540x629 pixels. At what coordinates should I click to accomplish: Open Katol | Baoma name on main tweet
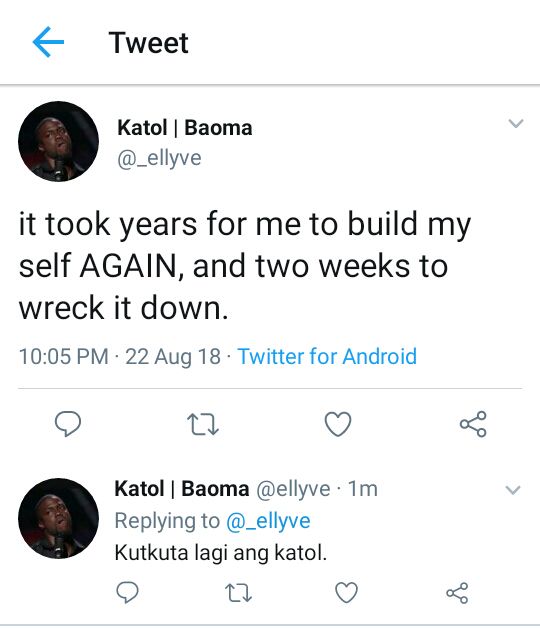click(185, 128)
